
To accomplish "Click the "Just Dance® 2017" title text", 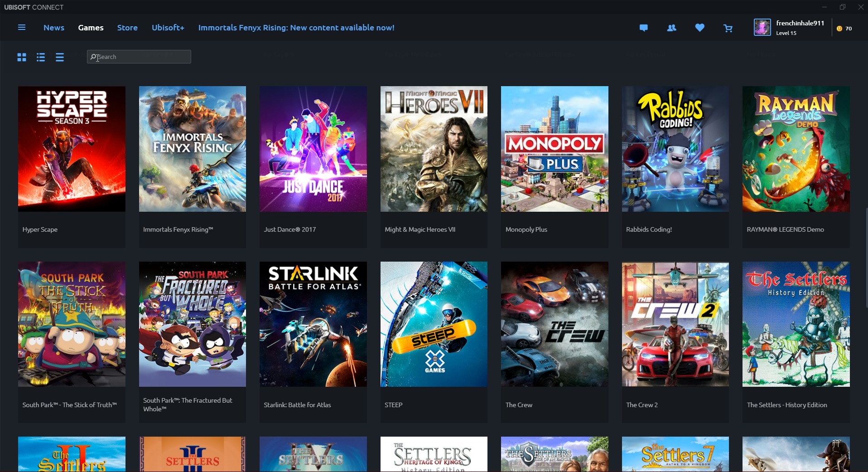I will (x=290, y=229).
